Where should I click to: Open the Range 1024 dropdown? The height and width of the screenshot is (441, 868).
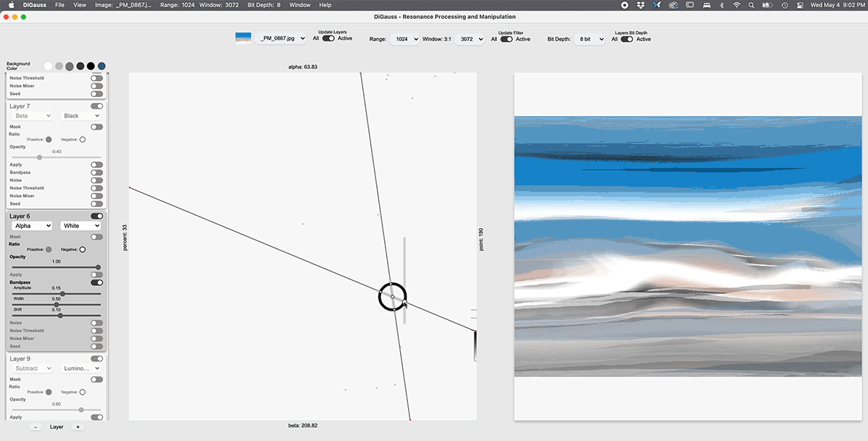pos(404,38)
